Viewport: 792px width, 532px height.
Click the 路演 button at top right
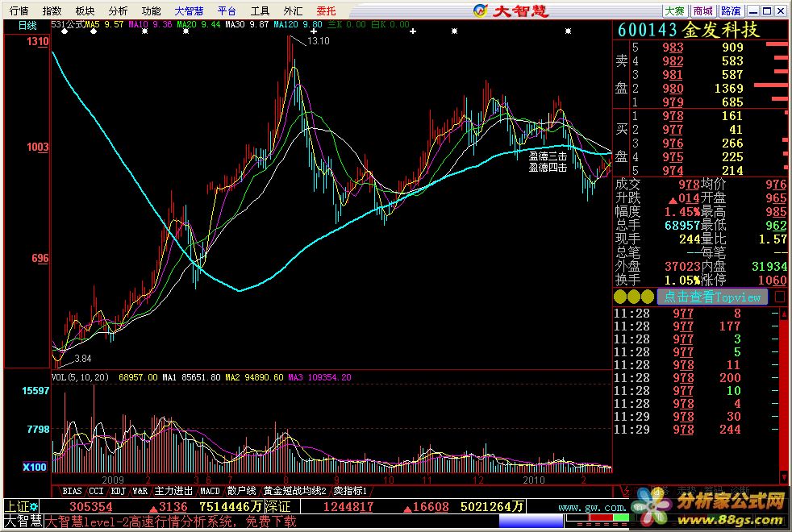coord(731,10)
